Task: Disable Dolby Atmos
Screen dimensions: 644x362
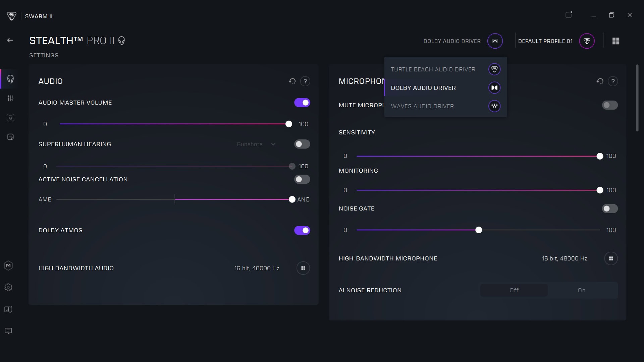Action: tap(302, 230)
